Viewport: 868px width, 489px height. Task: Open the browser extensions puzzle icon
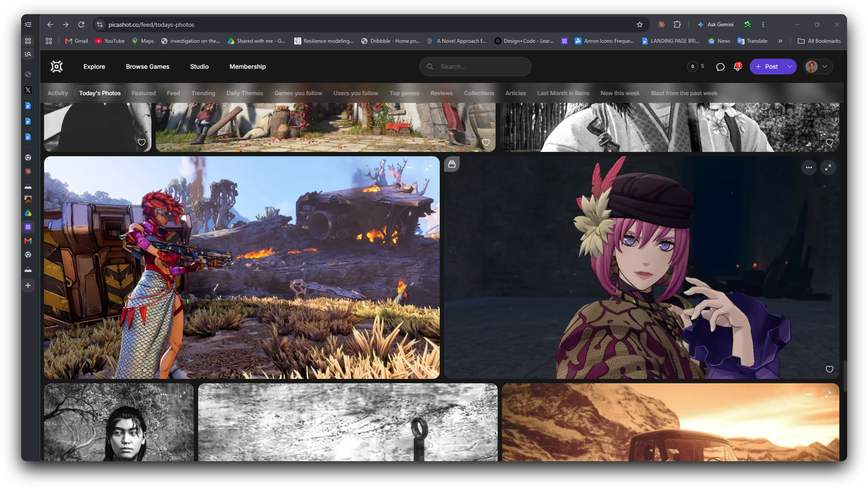pos(677,25)
